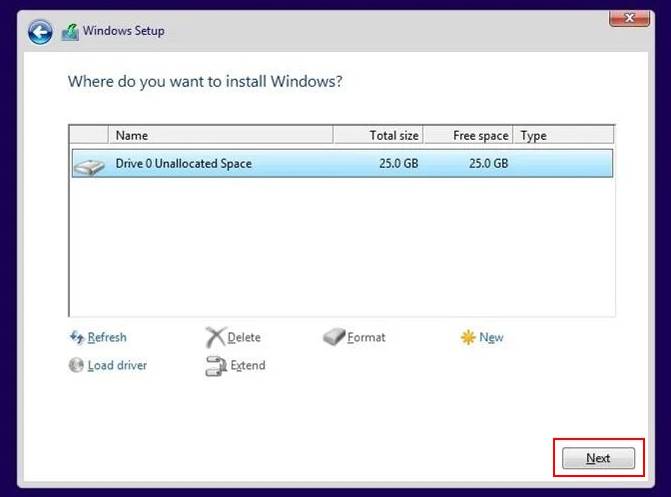The image size is (671, 497).
Task: Click the drive icon in the partition row
Action: point(89,167)
